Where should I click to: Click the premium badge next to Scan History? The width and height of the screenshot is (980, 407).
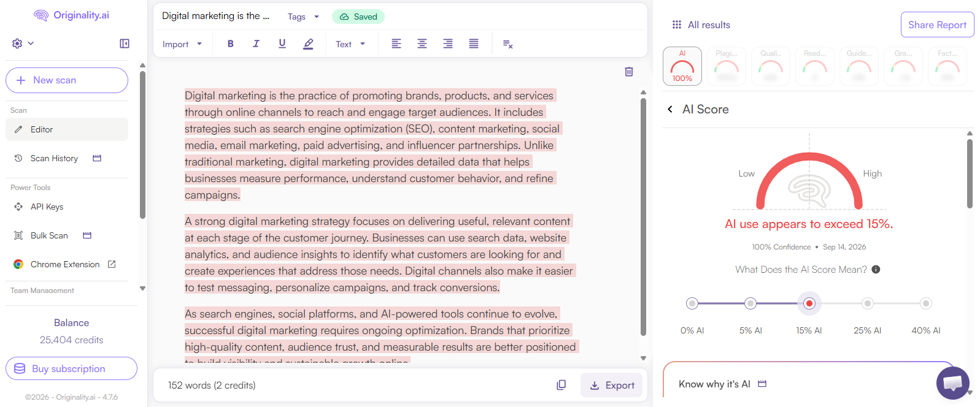tap(97, 158)
